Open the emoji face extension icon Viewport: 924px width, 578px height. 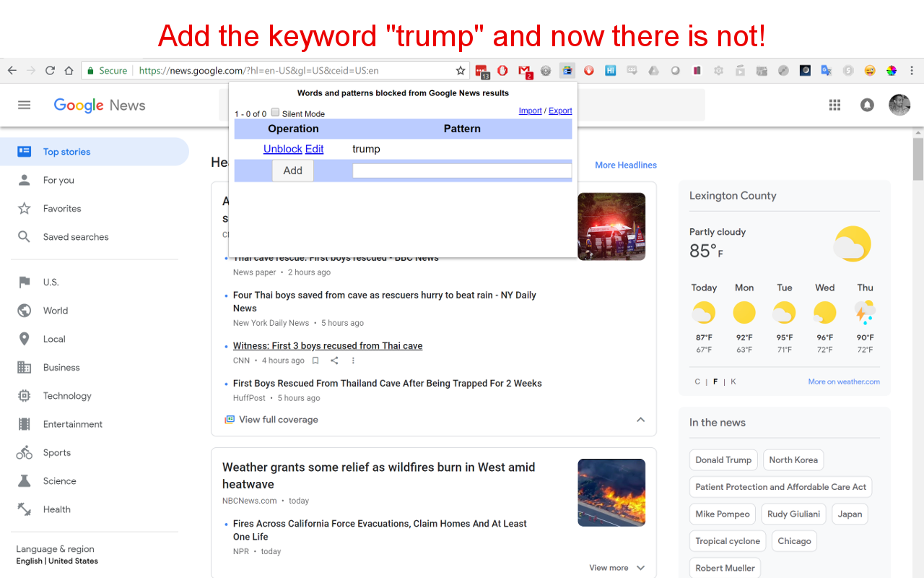(x=870, y=70)
